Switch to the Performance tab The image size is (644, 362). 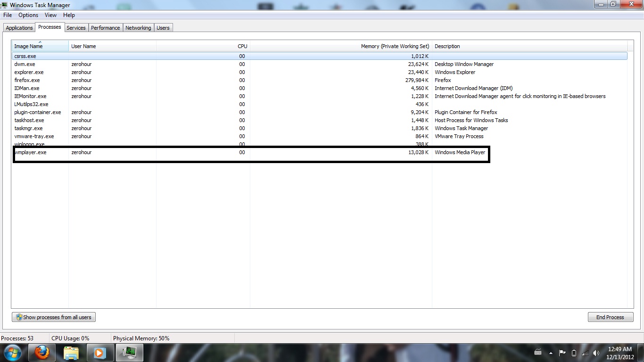pos(106,28)
